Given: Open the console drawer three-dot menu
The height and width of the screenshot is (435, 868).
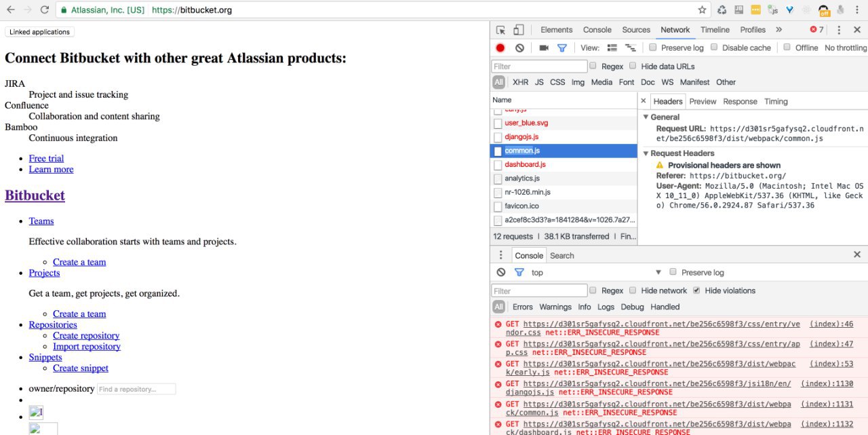Looking at the screenshot, I should [x=501, y=255].
